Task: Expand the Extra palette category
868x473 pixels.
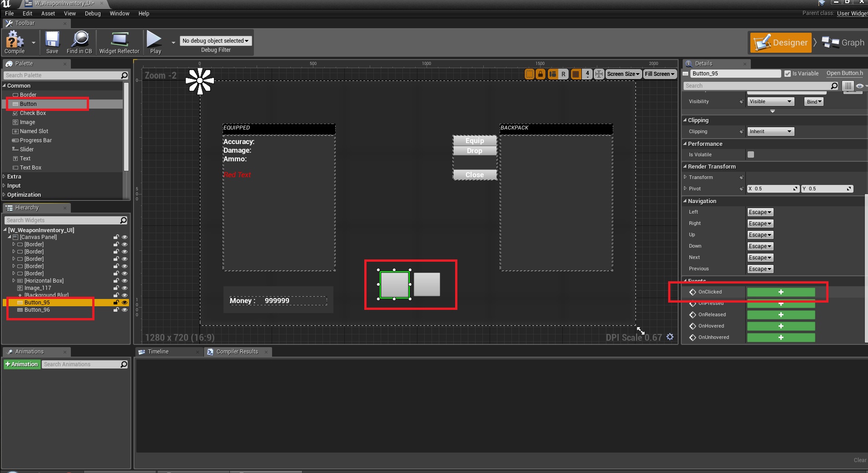Action: [14, 177]
